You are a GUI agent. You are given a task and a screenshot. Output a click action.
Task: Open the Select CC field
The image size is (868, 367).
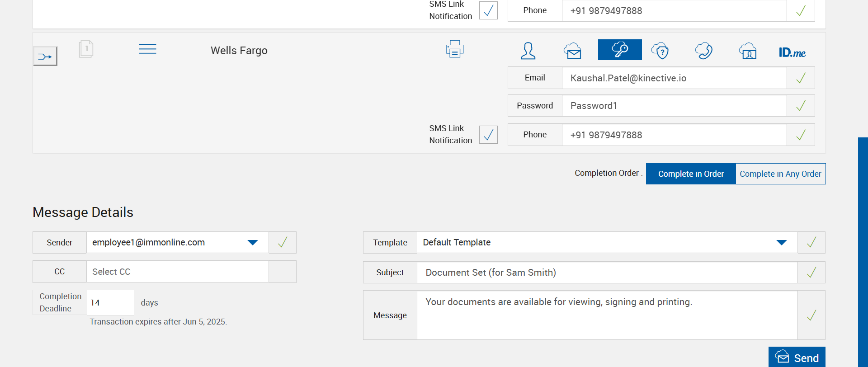(x=177, y=272)
